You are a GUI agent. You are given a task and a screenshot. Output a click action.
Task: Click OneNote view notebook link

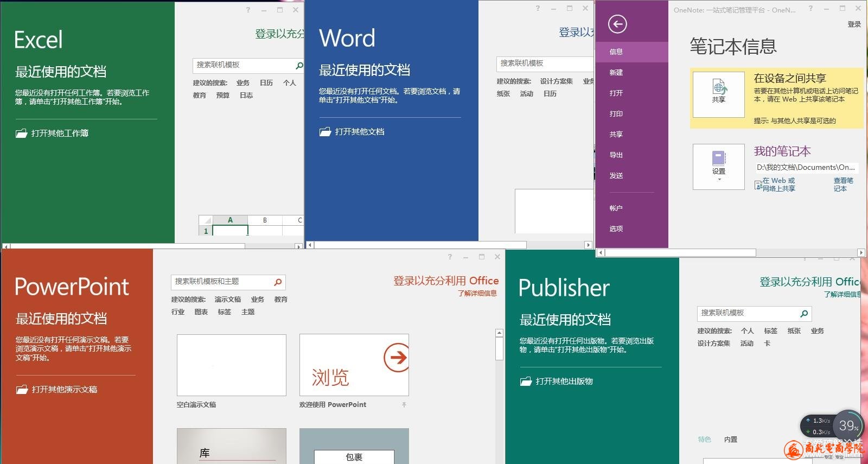tap(843, 185)
